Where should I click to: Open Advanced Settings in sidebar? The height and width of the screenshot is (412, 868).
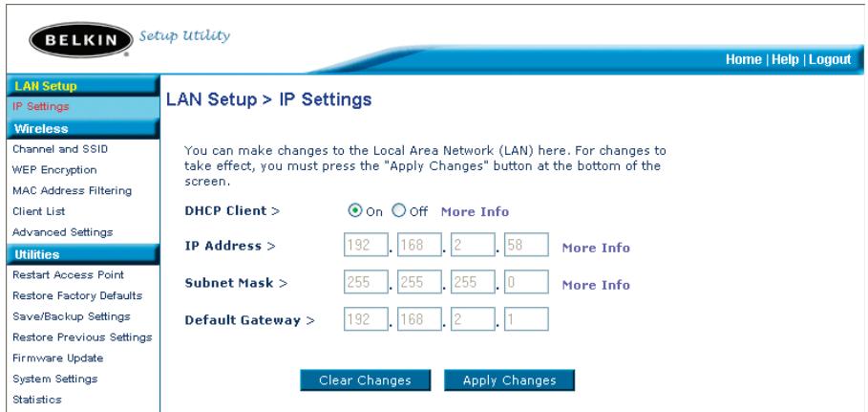62,232
